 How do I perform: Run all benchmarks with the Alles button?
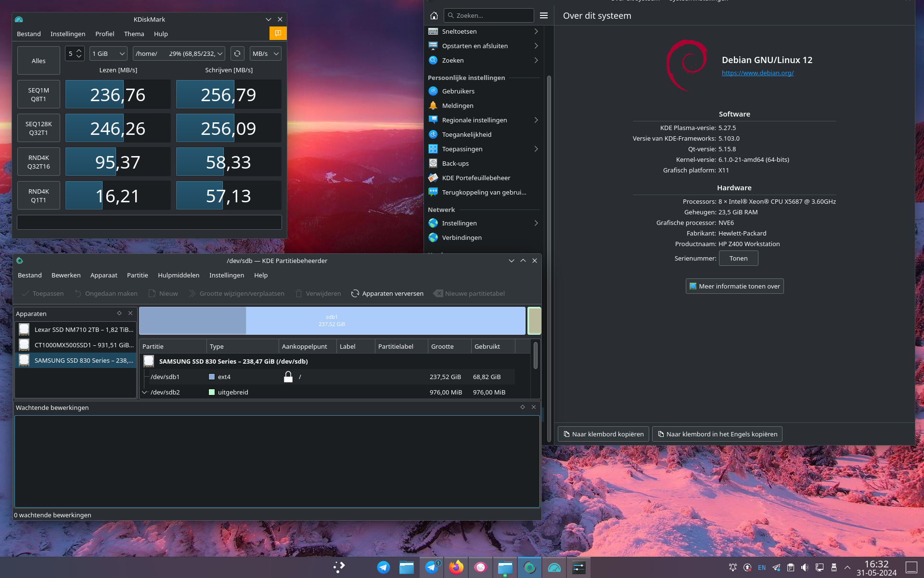38,61
